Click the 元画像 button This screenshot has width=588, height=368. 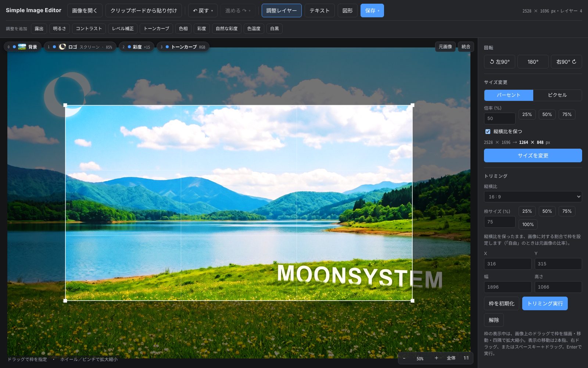(445, 47)
